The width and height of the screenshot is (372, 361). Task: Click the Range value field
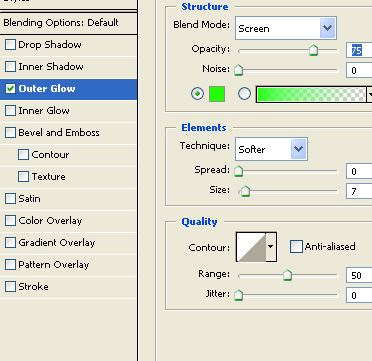359,276
